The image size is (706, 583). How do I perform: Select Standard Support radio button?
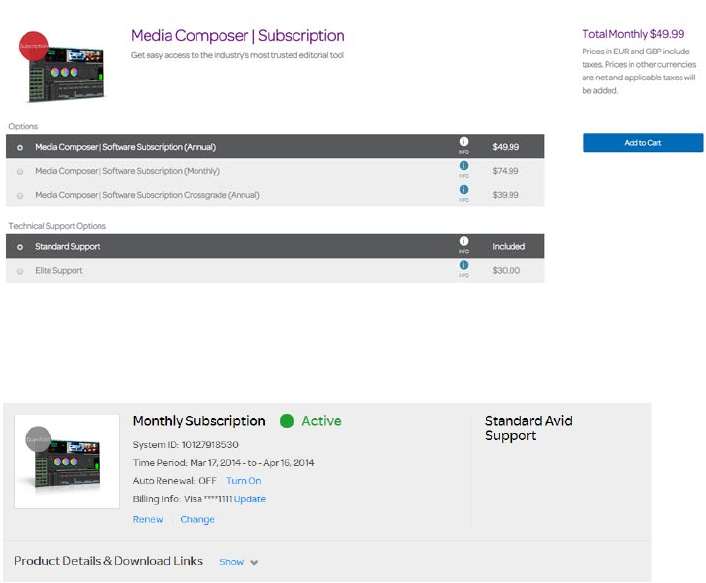(21, 247)
